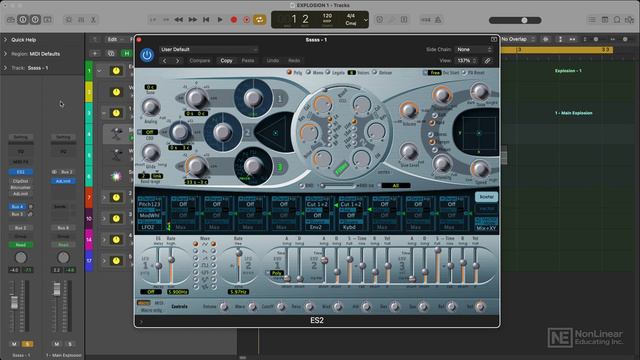Screen dimensions: 640x360
Task: Click the Copy button in plugin header
Action: [227, 60]
